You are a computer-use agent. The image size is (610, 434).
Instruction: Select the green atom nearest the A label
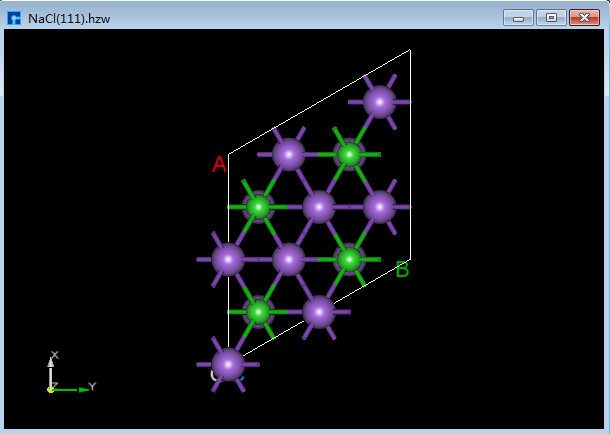[x=259, y=207]
